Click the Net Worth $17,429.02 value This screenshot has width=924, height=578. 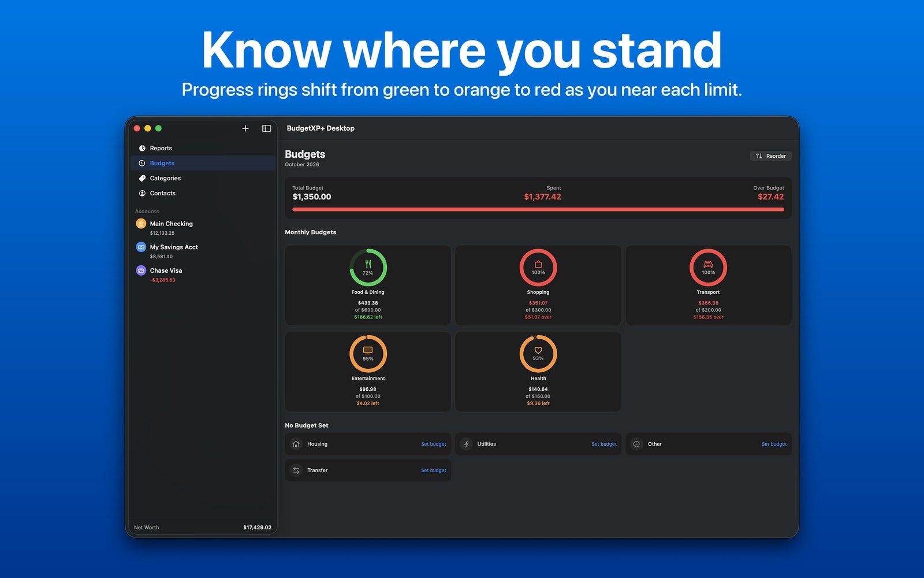[x=257, y=528]
